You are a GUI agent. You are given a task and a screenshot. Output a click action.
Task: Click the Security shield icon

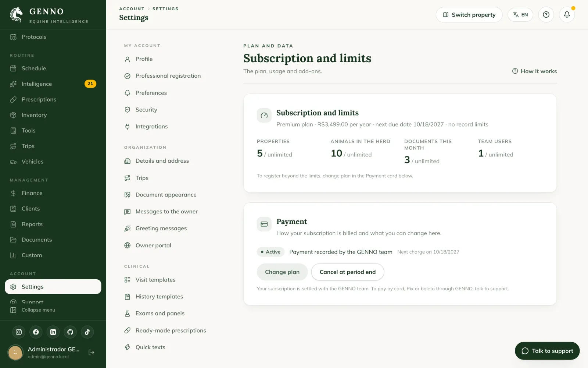click(128, 110)
